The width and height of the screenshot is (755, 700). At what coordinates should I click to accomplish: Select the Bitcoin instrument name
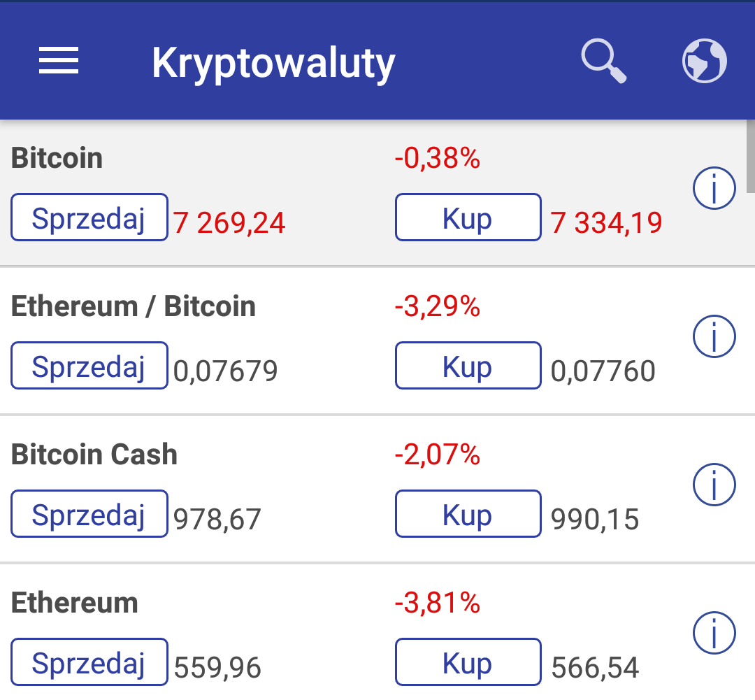coord(57,159)
